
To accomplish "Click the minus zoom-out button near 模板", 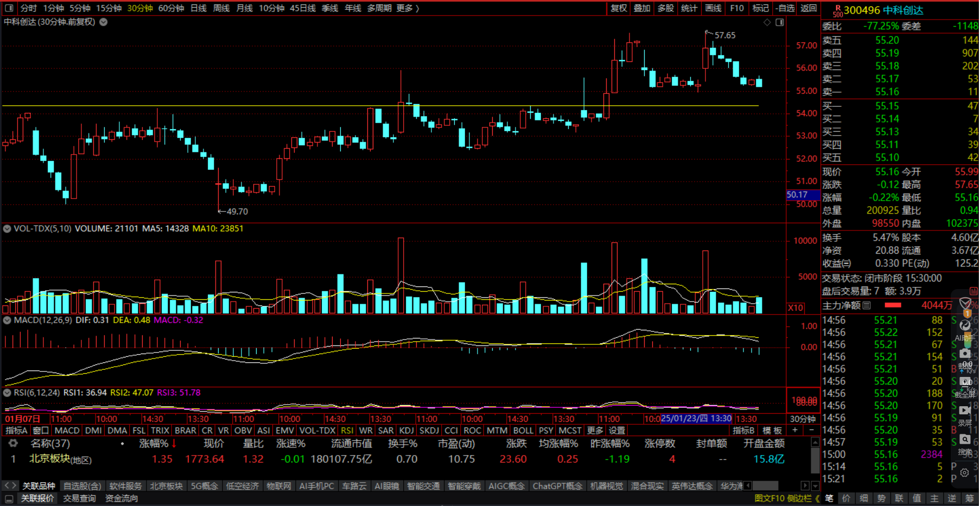I will click(811, 430).
